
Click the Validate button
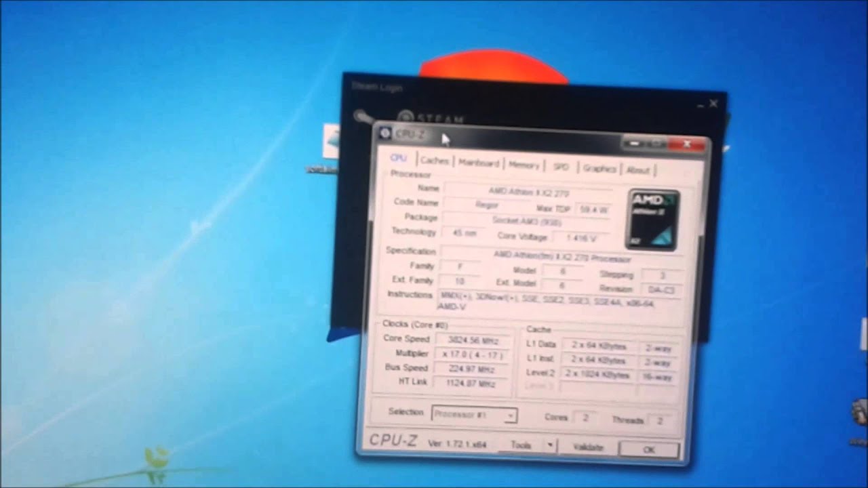(588, 447)
